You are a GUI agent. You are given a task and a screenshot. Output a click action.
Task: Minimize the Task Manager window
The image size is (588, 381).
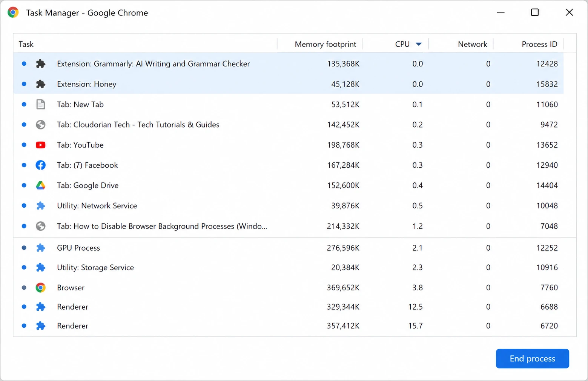[x=500, y=12]
